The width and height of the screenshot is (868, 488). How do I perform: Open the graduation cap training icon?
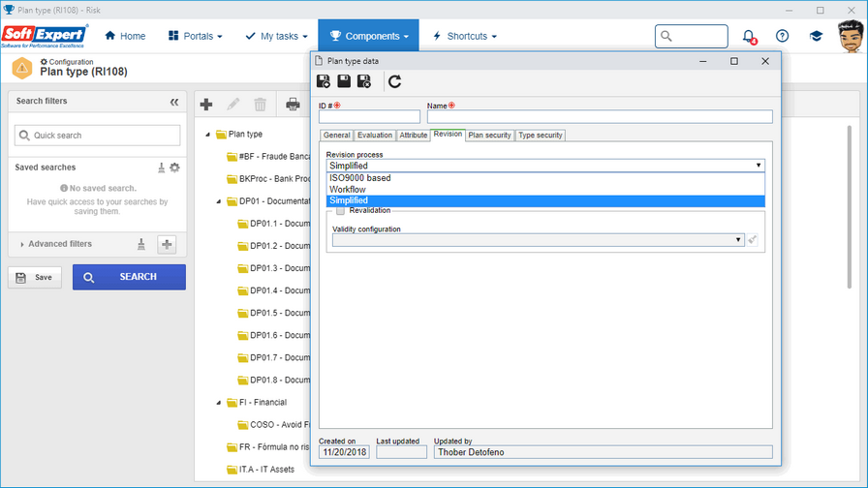tap(816, 36)
